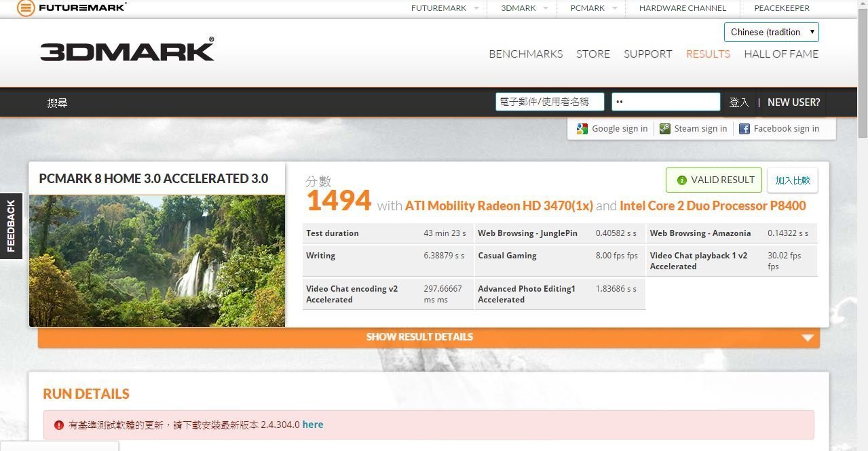Image resolution: width=868 pixels, height=451 pixels.
Task: Click the 加入比較 add to compare button
Action: tap(793, 180)
